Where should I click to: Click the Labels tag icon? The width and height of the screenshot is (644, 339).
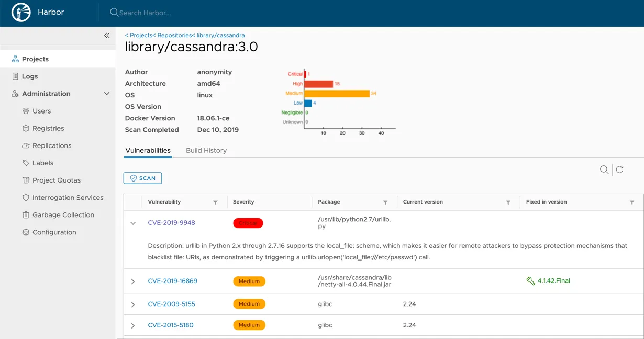(26, 163)
